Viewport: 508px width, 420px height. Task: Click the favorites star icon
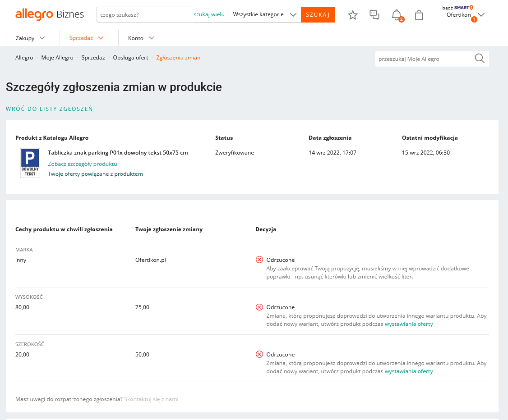point(352,14)
